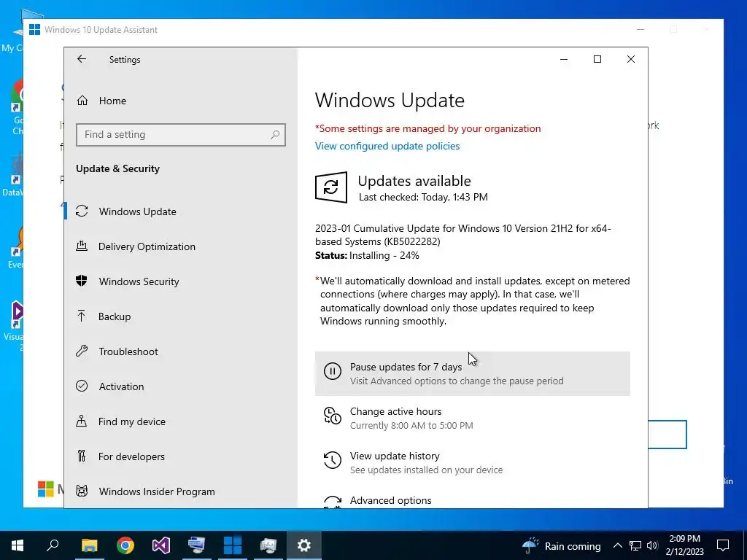Screen dimensions: 747x560
Task: Open the clock showing 2:09 PM
Action: pyautogui.click(x=684, y=545)
